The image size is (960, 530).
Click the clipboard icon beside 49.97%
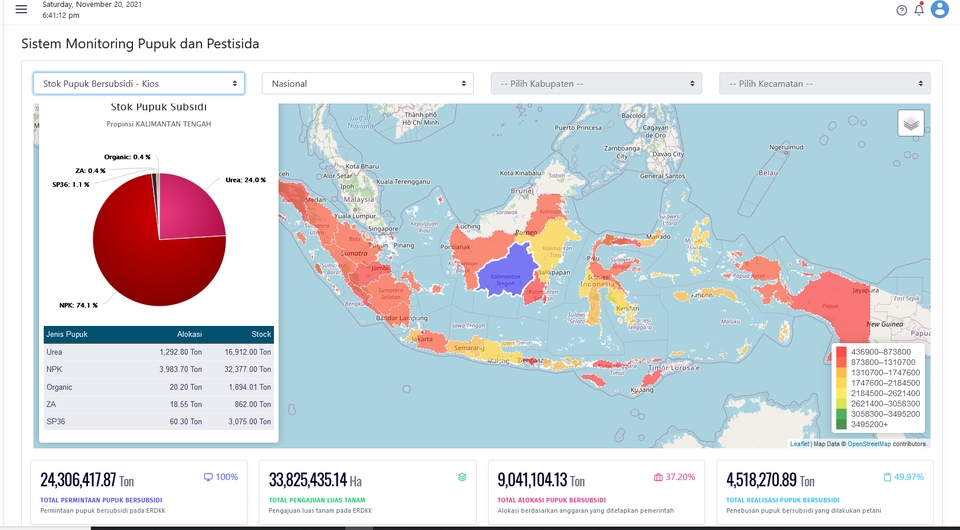pos(887,477)
